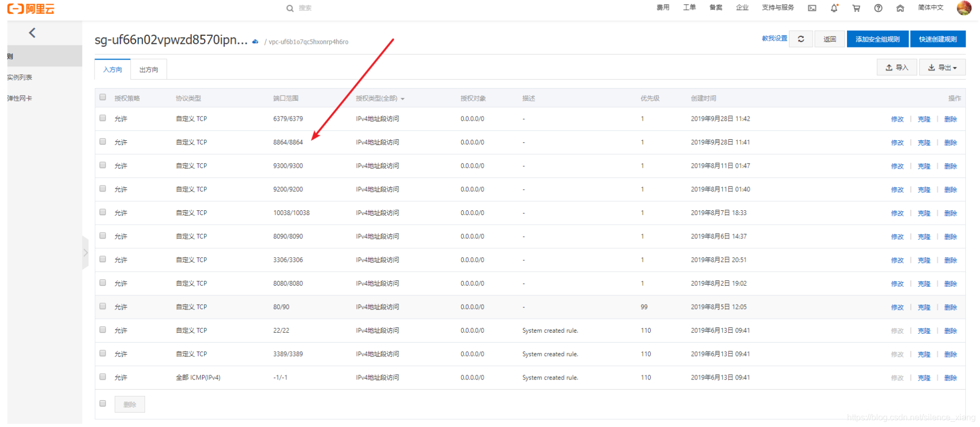Open the 企业 top menu
980x427 pixels.
(742, 7)
